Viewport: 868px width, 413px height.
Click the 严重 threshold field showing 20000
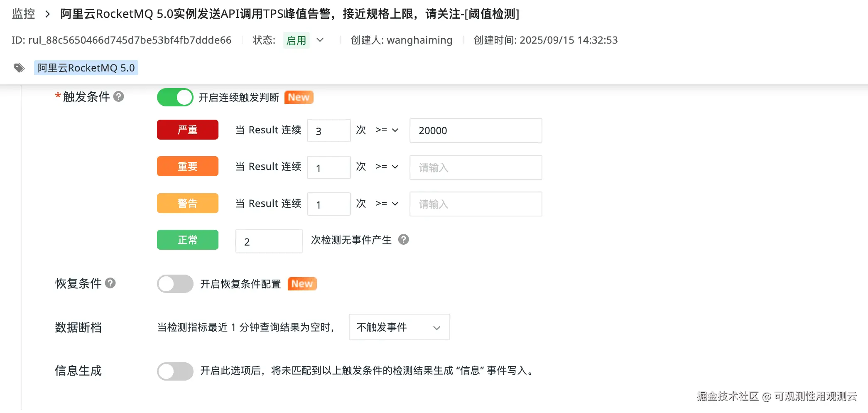(476, 130)
